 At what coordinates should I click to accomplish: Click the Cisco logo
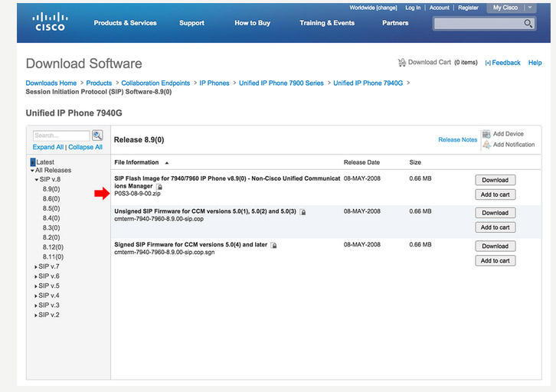tap(50, 21)
